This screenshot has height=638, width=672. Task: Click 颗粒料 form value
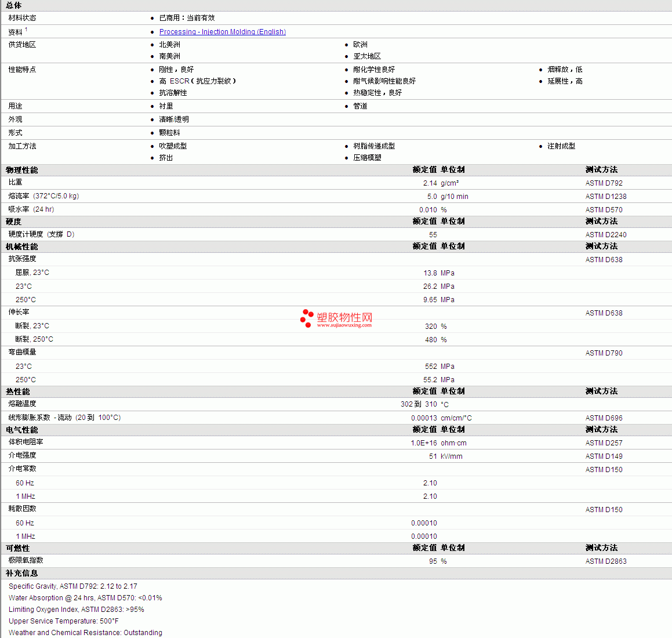click(170, 132)
